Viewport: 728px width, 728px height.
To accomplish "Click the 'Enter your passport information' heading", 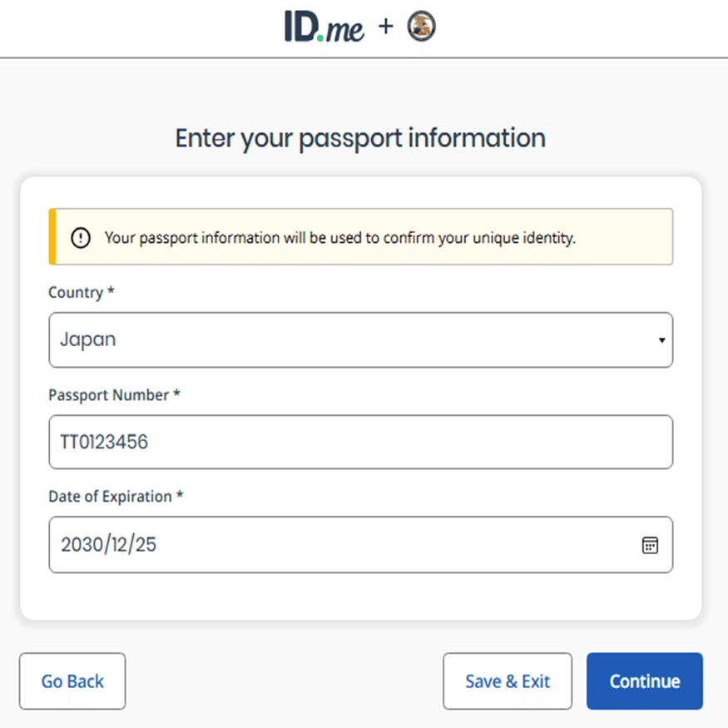I will coord(360,138).
